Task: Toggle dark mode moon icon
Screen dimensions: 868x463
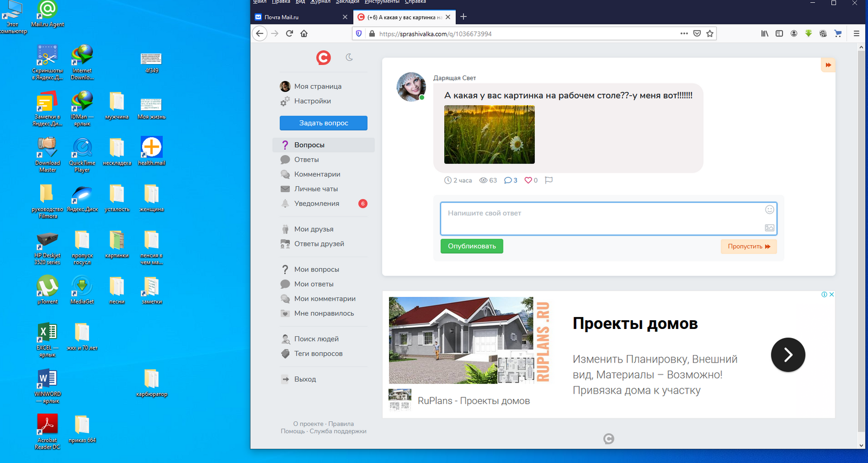Action: coord(349,57)
